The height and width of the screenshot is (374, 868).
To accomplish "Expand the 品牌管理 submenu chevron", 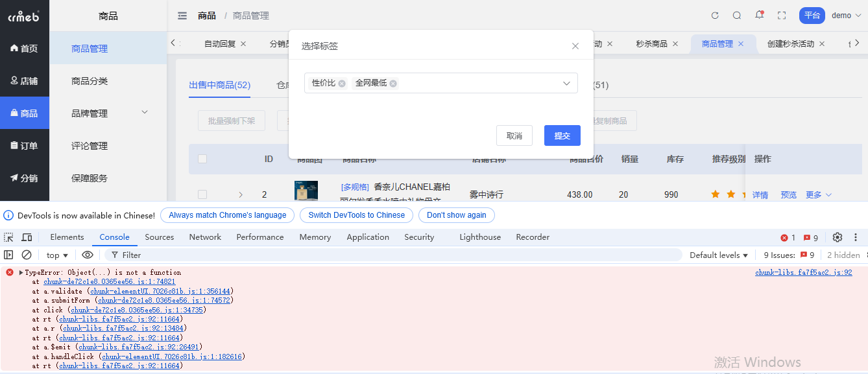I will click(144, 113).
